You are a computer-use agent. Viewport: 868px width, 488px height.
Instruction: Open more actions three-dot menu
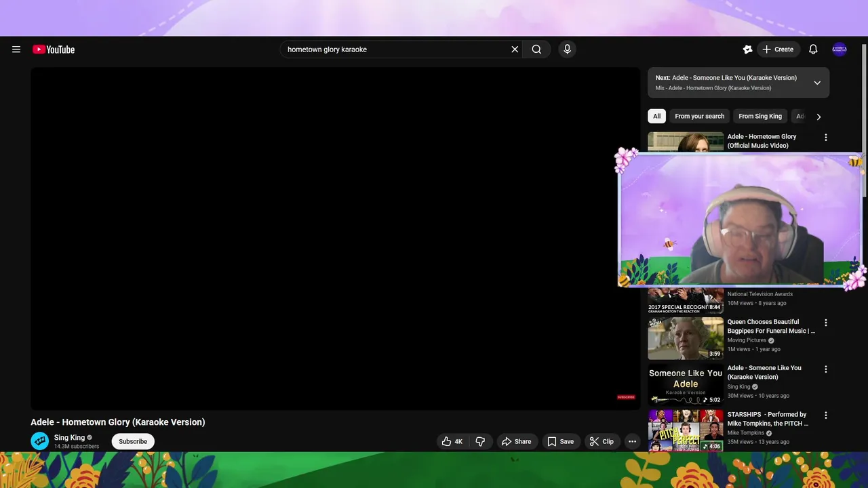pyautogui.click(x=632, y=441)
